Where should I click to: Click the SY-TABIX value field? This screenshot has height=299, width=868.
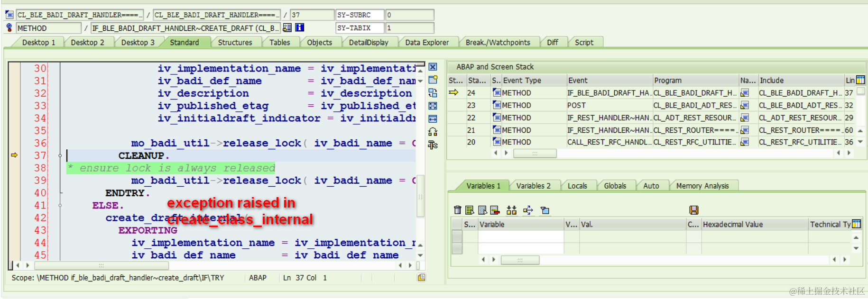click(409, 28)
